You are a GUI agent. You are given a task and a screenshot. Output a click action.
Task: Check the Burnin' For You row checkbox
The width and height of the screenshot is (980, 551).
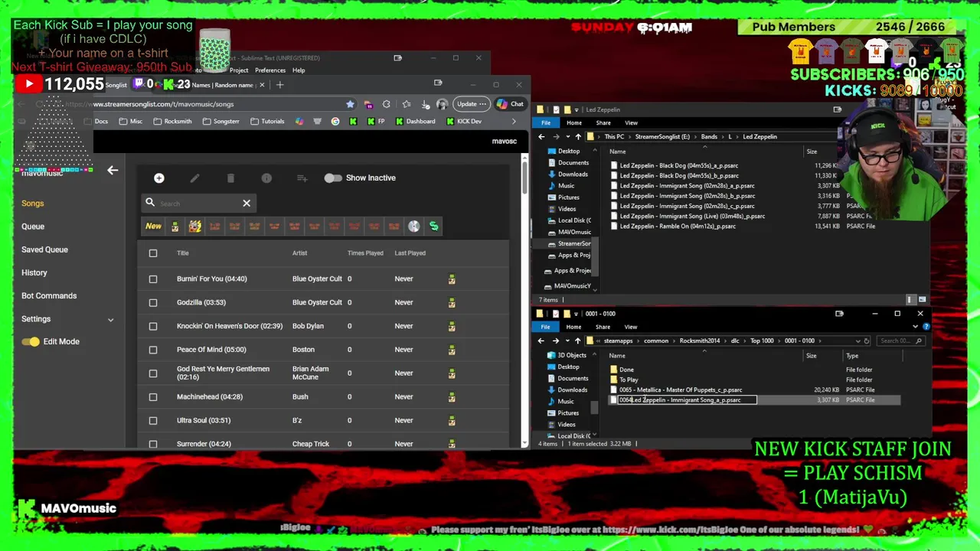click(153, 279)
